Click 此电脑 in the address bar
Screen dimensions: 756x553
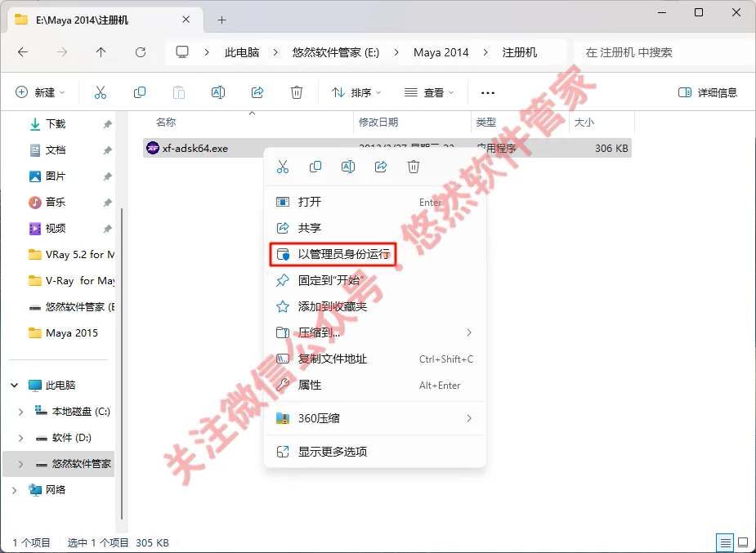(x=242, y=52)
